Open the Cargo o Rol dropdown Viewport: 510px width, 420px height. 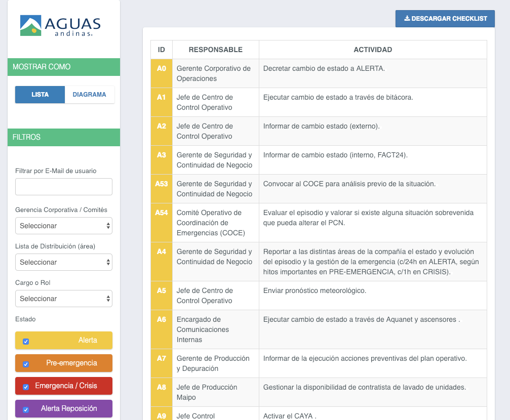[x=64, y=299]
